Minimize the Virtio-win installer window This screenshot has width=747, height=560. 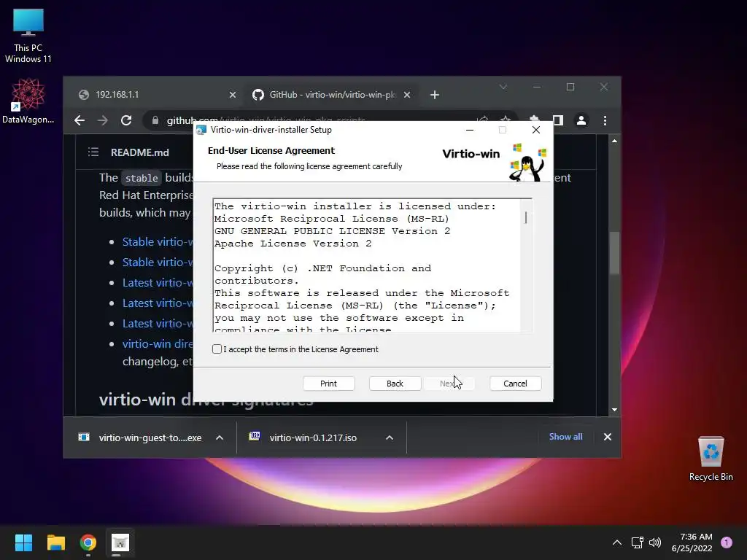pyautogui.click(x=470, y=130)
